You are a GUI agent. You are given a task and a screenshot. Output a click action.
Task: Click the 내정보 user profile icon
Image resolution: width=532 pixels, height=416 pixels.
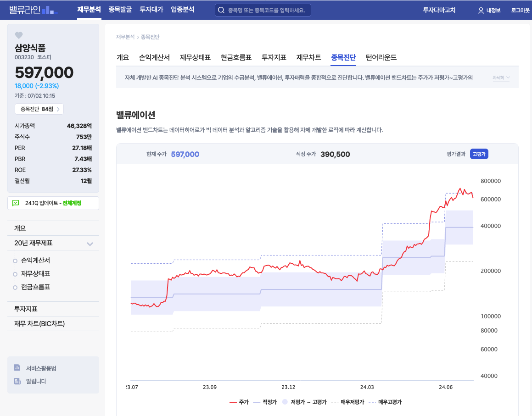click(481, 11)
